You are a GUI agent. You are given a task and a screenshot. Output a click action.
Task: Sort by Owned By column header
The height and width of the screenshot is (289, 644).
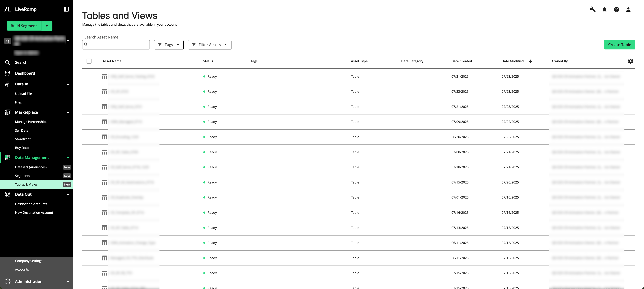[x=560, y=61]
